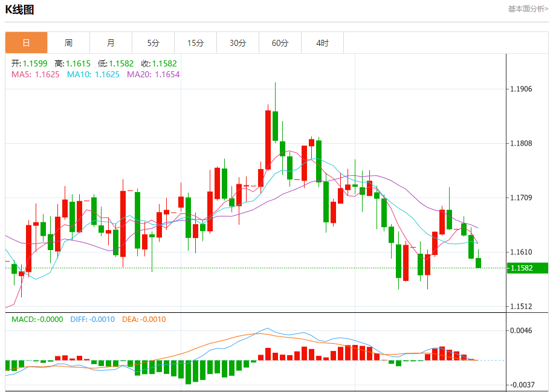Click the MACD value label
Image resolution: width=553 pixels, height=392 pixels.
click(37, 320)
